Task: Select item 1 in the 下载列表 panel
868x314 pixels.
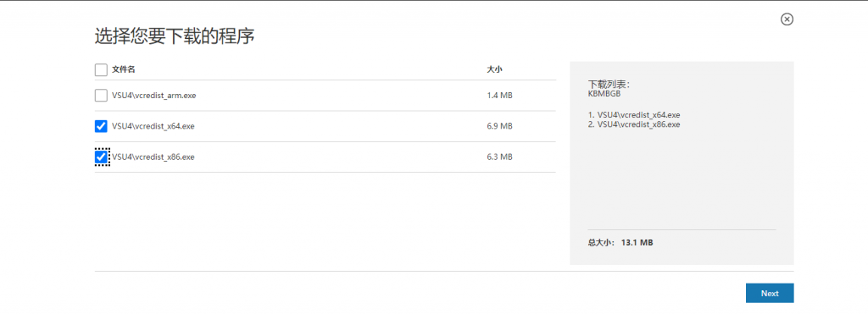Action: tap(634, 115)
